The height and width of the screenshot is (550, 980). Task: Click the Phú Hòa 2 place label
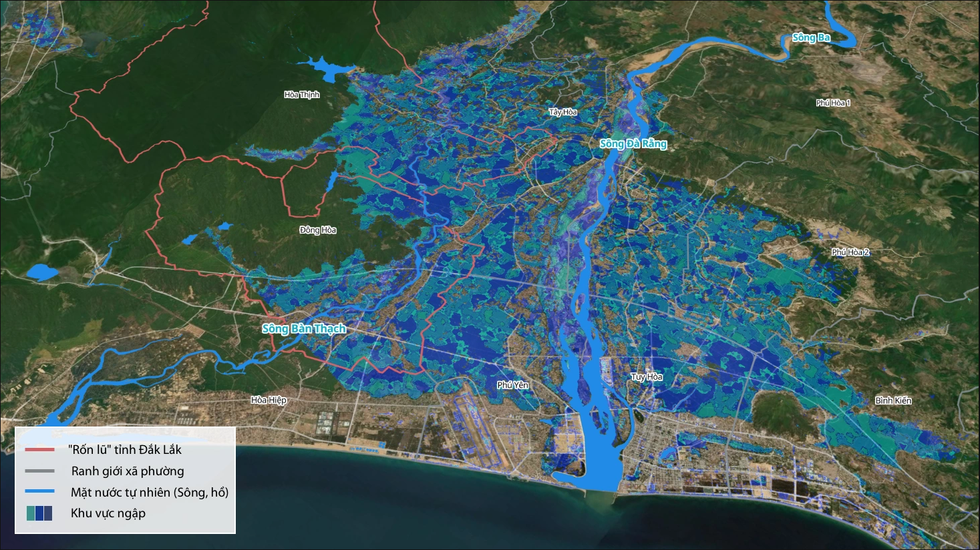click(x=850, y=252)
